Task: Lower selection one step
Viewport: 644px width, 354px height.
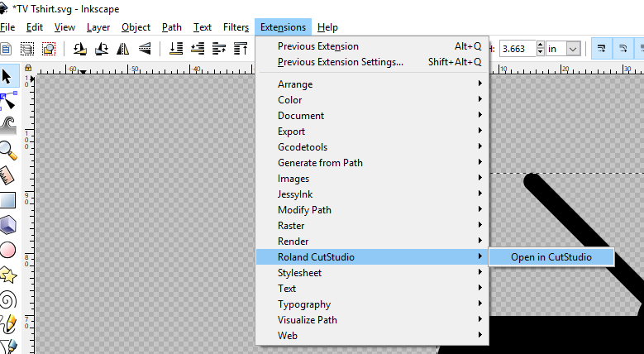Action: pos(198,49)
